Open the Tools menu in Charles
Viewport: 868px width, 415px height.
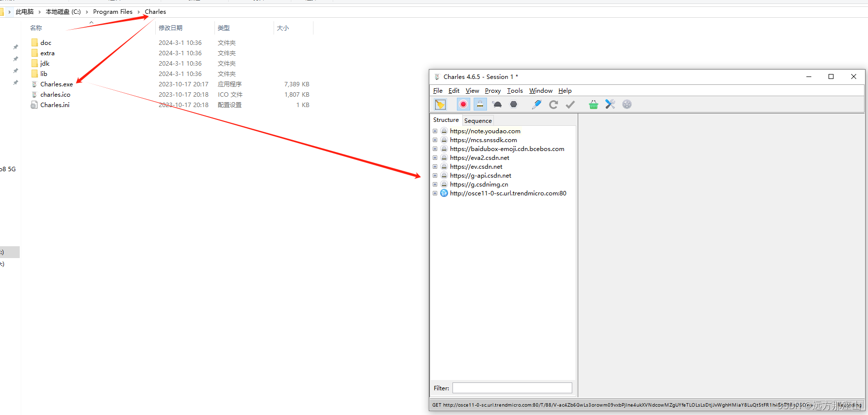[x=515, y=91]
